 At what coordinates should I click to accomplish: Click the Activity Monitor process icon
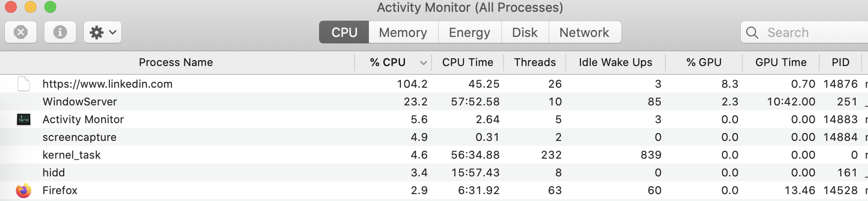(24, 119)
